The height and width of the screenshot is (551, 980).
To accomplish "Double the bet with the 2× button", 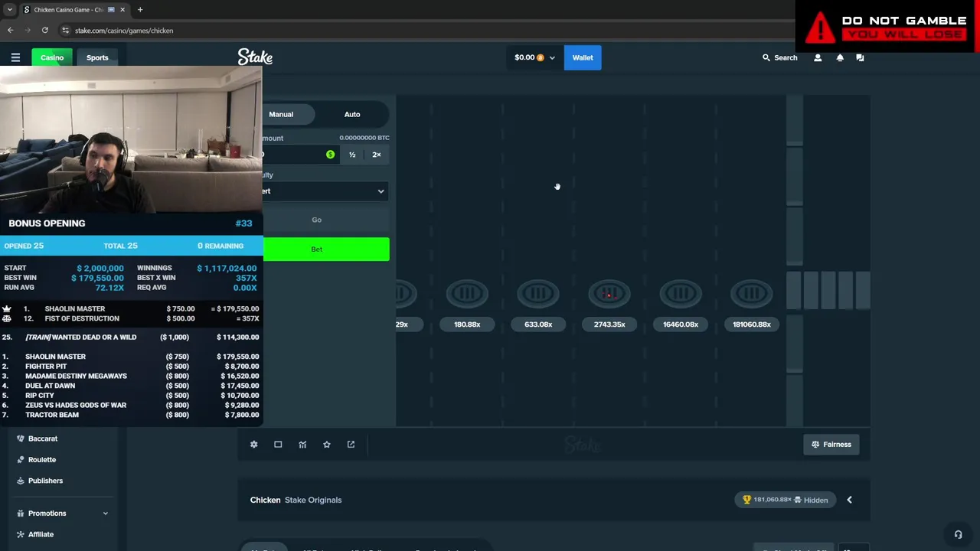I will click(377, 155).
